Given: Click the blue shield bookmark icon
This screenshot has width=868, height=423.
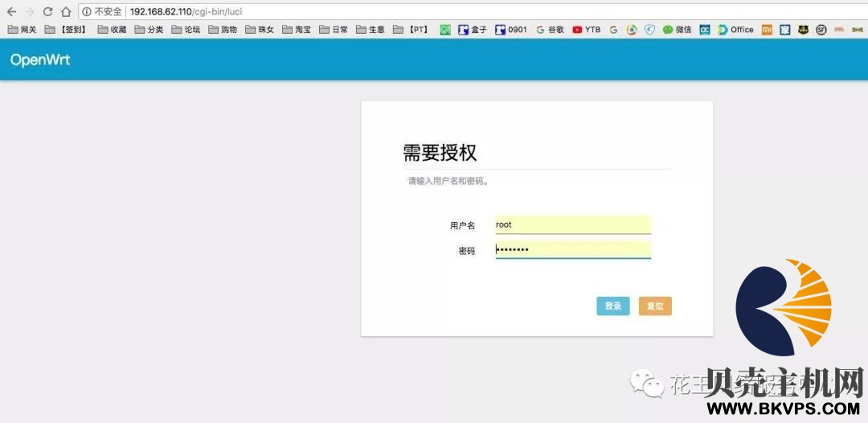Looking at the screenshot, I should 650,30.
